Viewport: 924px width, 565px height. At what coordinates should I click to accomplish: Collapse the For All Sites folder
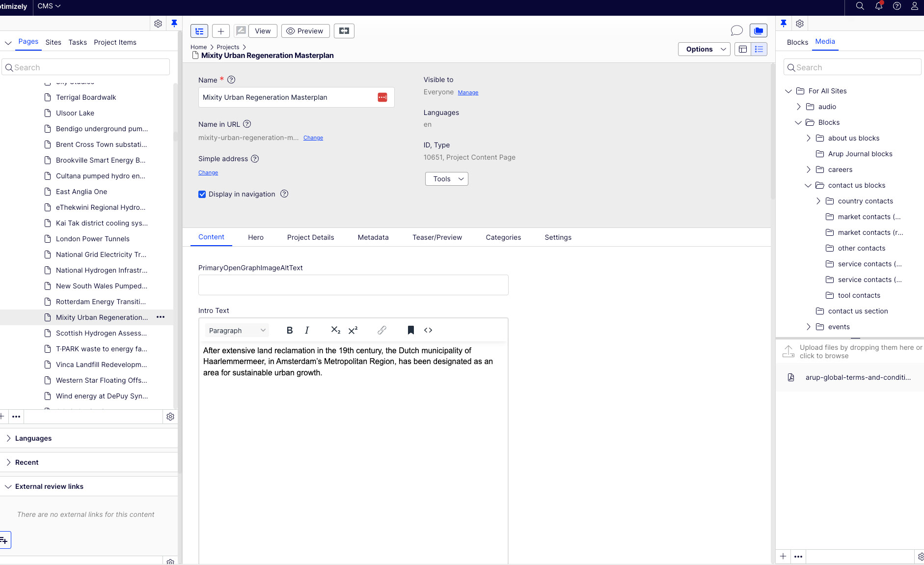point(788,91)
